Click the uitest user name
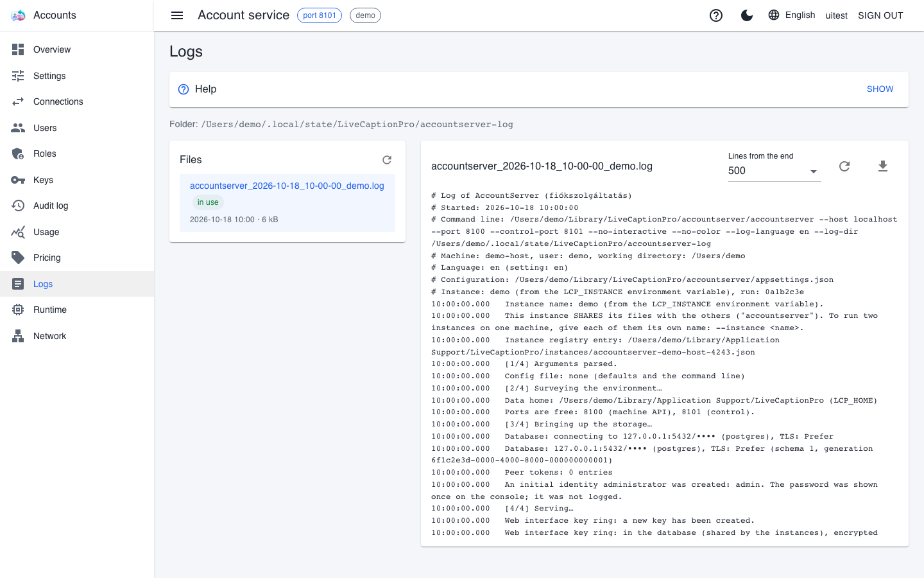Image resolution: width=924 pixels, height=578 pixels. [x=836, y=15]
